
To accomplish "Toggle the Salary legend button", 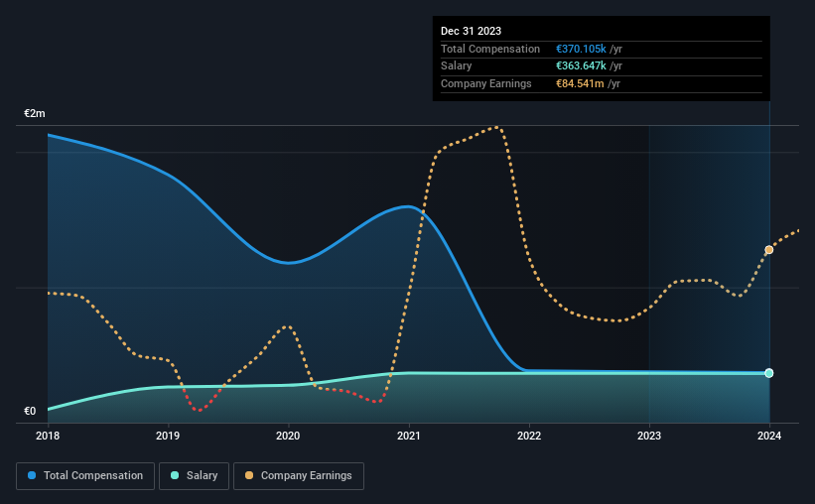I will click(x=194, y=476).
